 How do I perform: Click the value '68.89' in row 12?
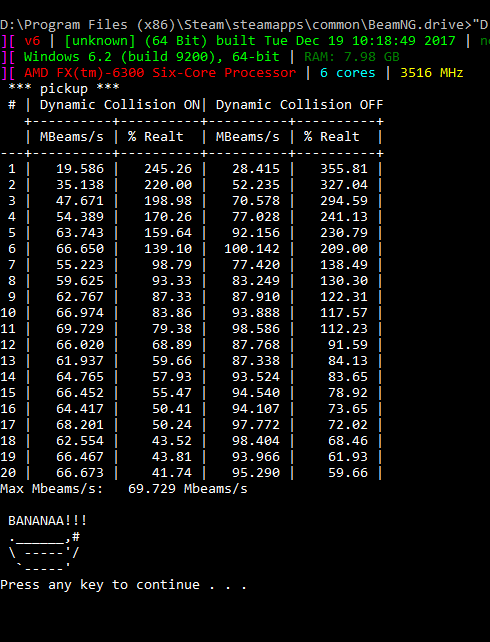172,344
